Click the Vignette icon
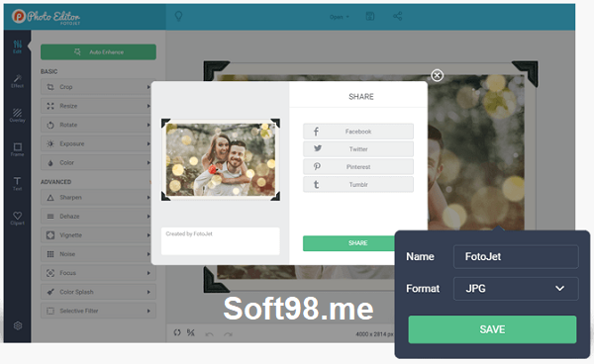The image size is (594, 364). click(50, 235)
